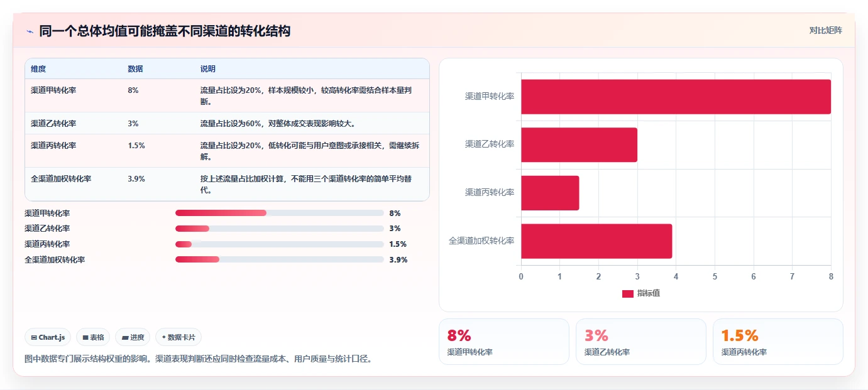The image size is (868, 390).
Task: Click the 全渠道加权转化率 y-axis label in chart
Action: [x=481, y=241]
